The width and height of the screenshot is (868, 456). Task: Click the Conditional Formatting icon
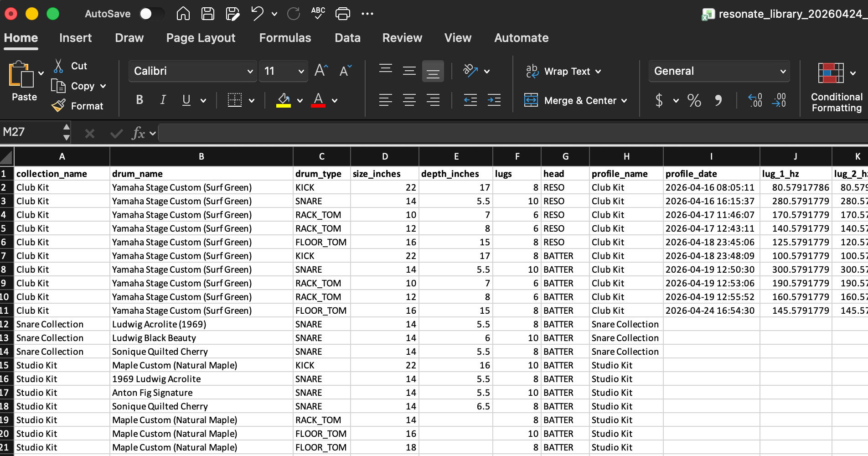(831, 73)
